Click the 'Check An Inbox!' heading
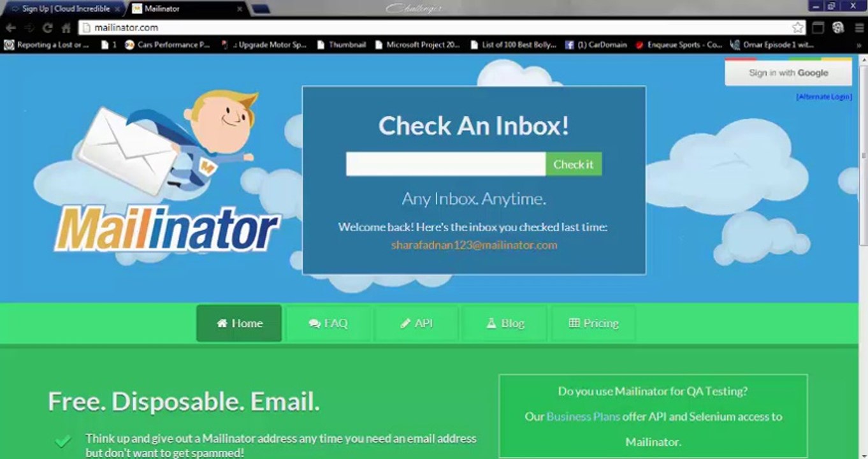Image resolution: width=868 pixels, height=459 pixels. (x=474, y=126)
